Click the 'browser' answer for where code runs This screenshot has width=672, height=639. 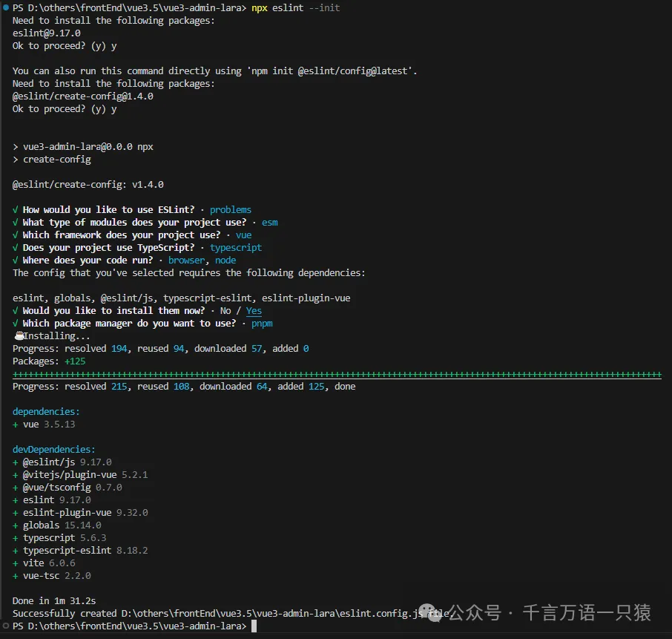[189, 260]
